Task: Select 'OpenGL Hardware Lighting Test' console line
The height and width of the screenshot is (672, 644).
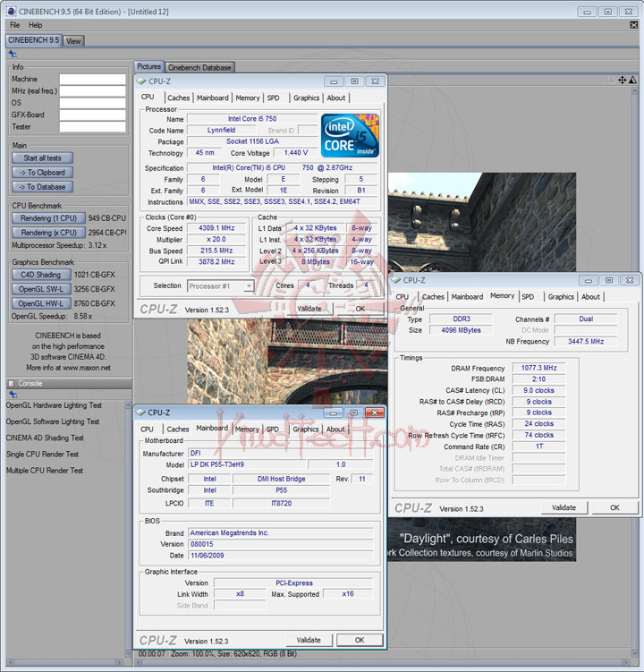Action: pyautogui.click(x=54, y=405)
